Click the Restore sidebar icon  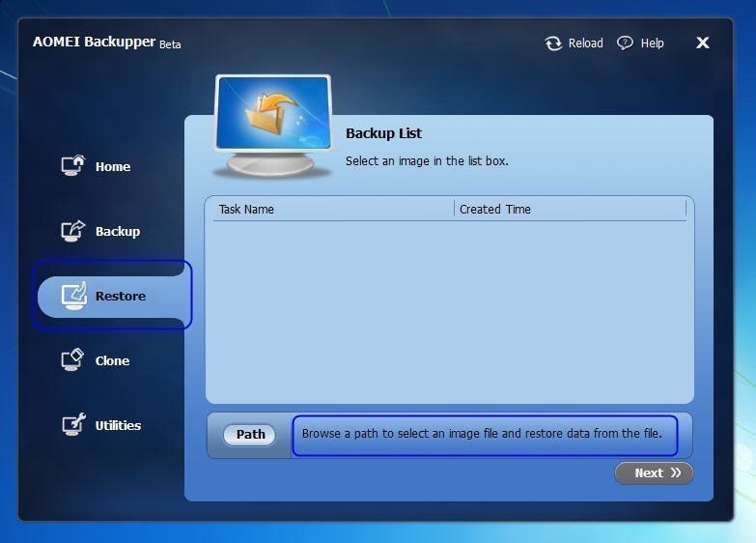(73, 296)
